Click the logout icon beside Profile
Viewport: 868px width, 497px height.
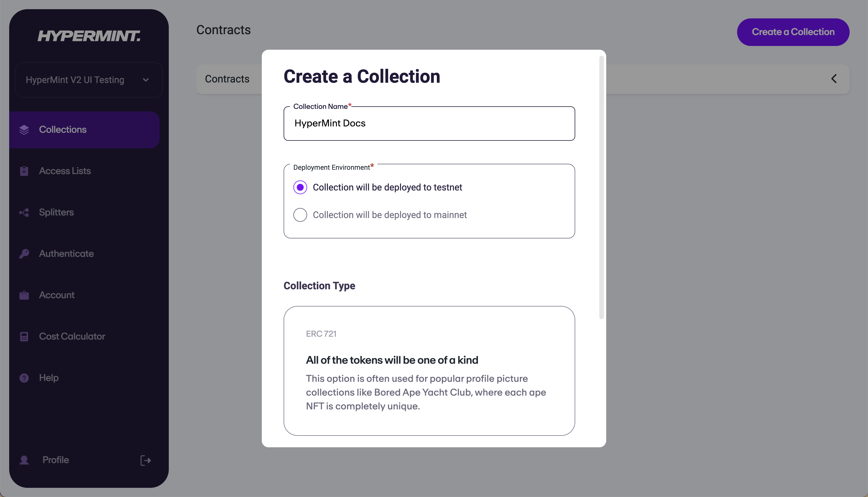pyautogui.click(x=146, y=461)
